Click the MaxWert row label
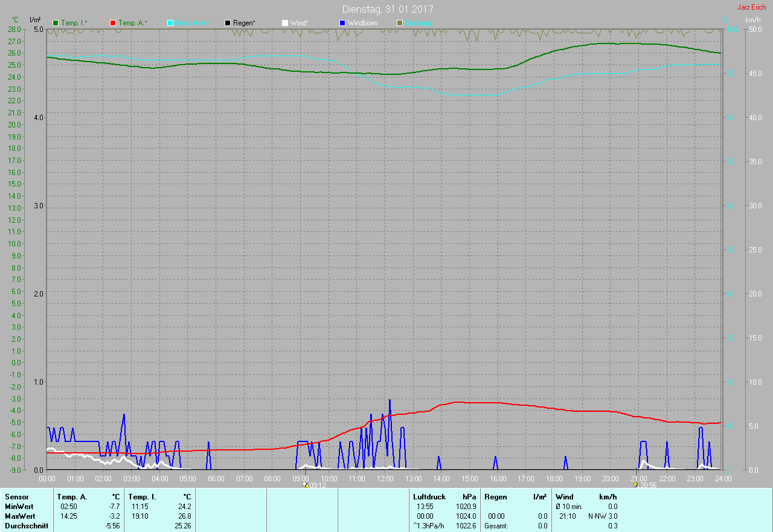 click(20, 516)
